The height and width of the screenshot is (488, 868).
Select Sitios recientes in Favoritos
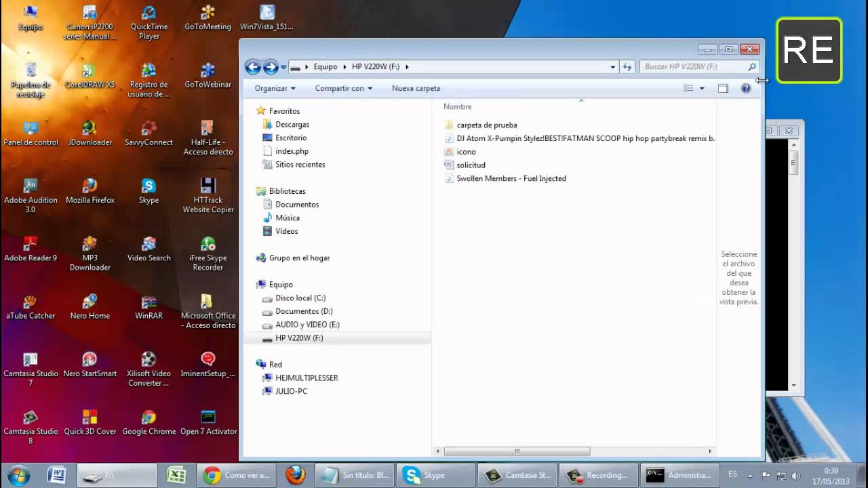point(300,165)
